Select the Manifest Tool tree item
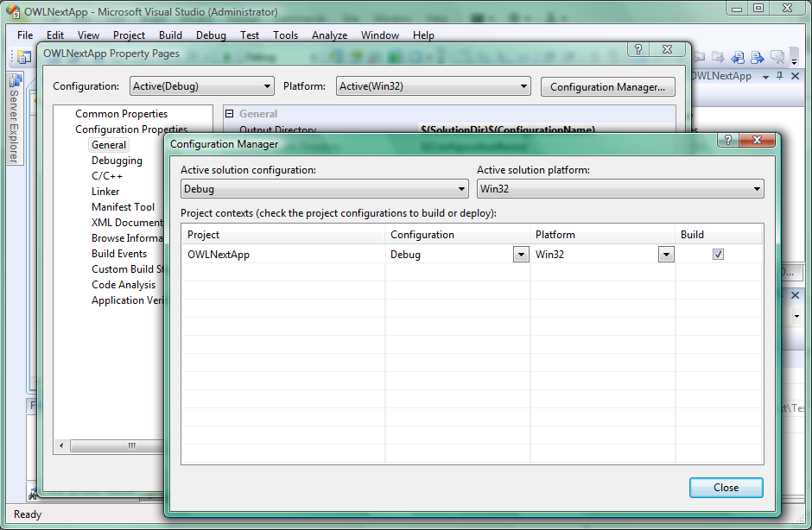 coord(124,207)
